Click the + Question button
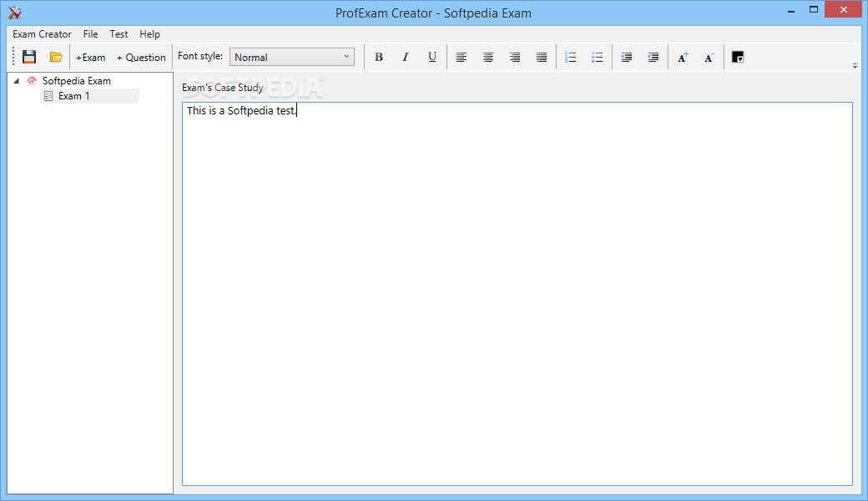Image resolution: width=868 pixels, height=501 pixels. [141, 58]
